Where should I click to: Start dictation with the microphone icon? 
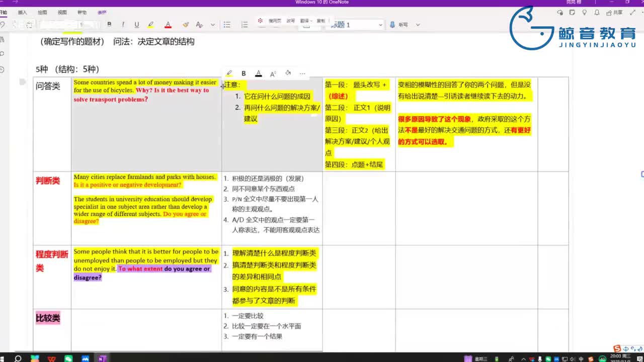pos(392,25)
